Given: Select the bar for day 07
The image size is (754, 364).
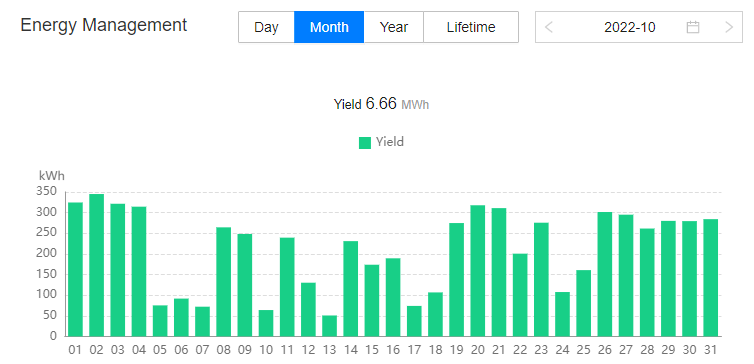Looking at the screenshot, I should [x=202, y=321].
